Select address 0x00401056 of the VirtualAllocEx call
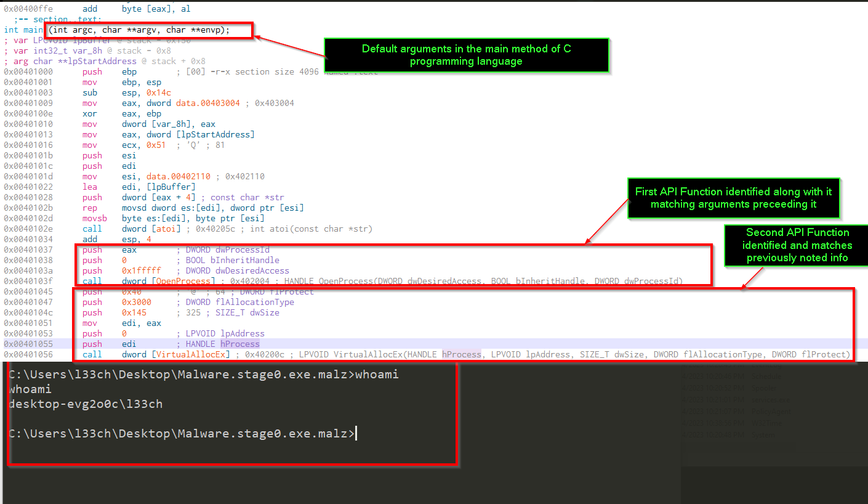 coord(28,354)
